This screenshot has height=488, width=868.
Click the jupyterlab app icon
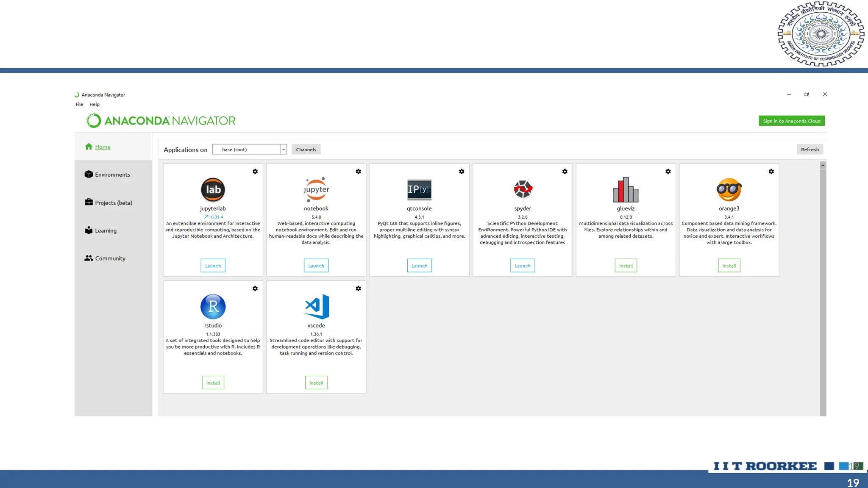[213, 189]
